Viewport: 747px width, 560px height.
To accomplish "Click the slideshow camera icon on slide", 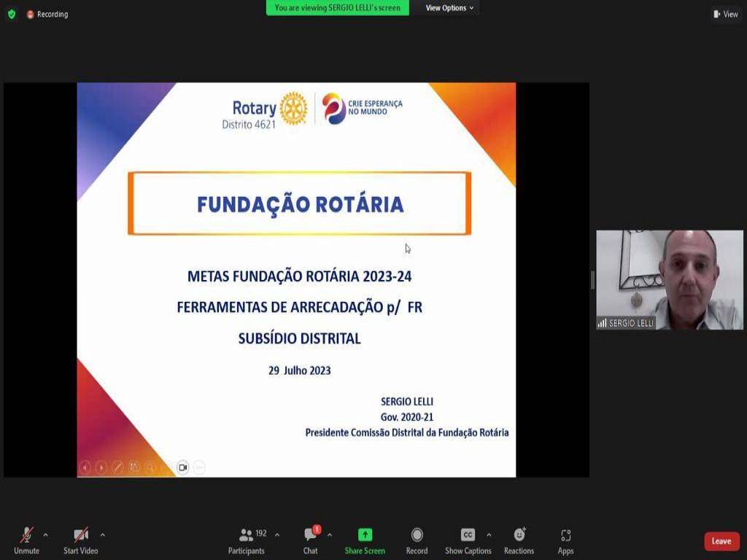I will click(182, 467).
